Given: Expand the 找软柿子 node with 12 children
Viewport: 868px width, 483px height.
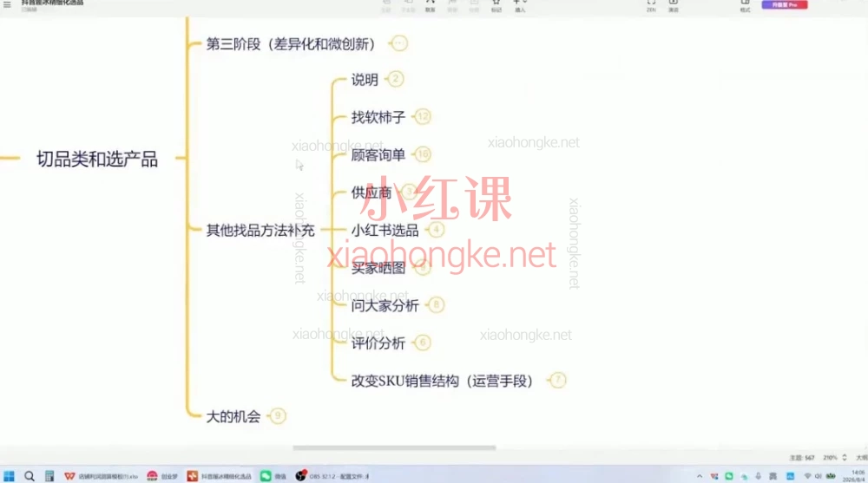Looking at the screenshot, I should click(423, 116).
